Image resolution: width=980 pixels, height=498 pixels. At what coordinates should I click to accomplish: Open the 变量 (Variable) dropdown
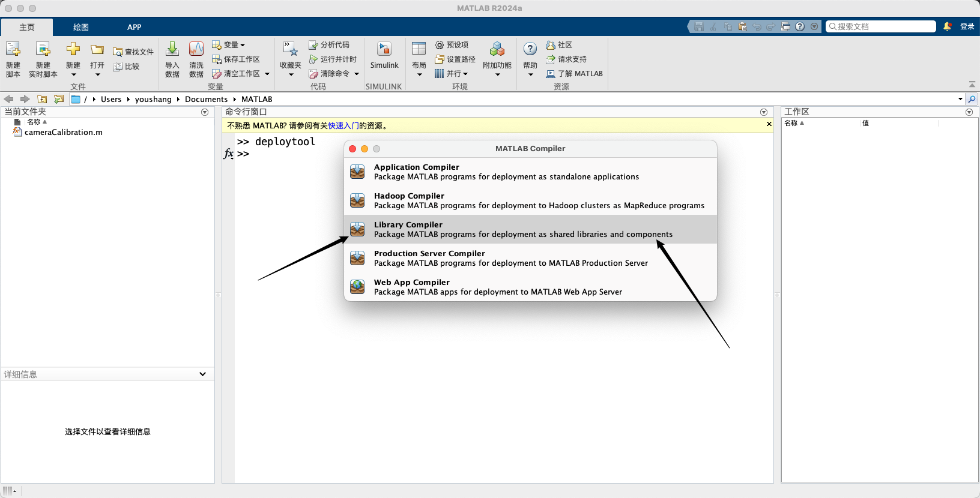click(229, 45)
